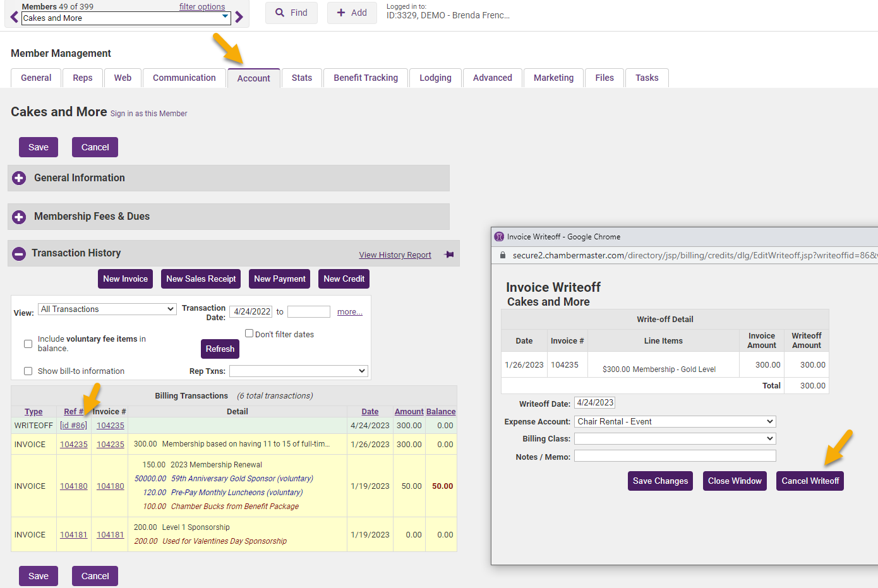This screenshot has height=588, width=878.
Task: Open the Communication tab
Action: 184,78
